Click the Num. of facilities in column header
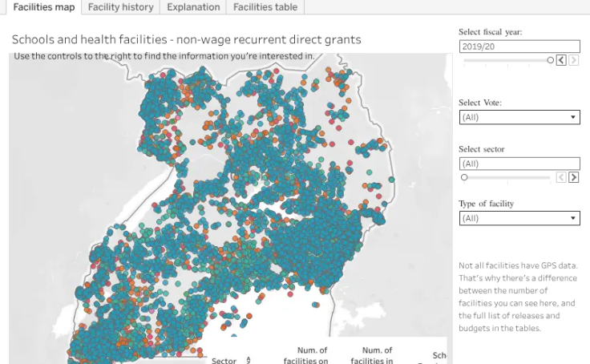 (x=372, y=355)
